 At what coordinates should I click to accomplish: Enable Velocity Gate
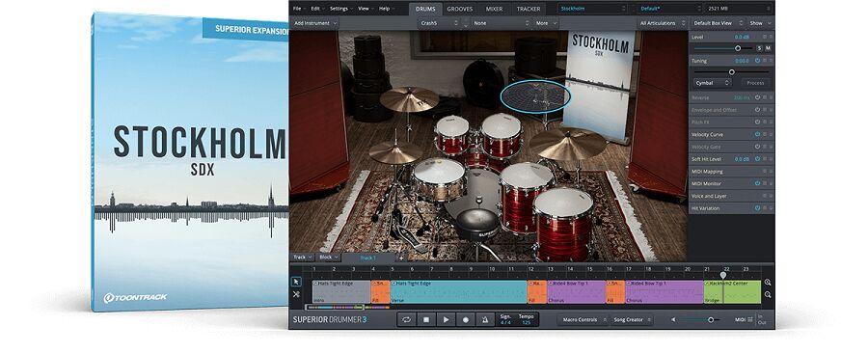click(x=757, y=147)
